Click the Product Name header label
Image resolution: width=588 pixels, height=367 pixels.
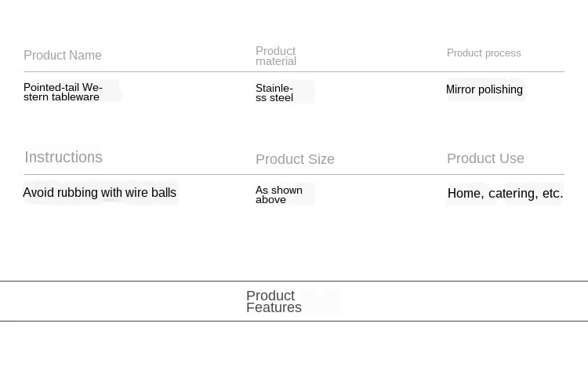click(x=63, y=56)
